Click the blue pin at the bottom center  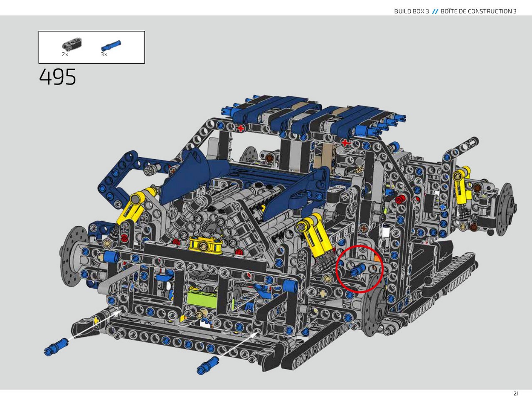(207, 365)
